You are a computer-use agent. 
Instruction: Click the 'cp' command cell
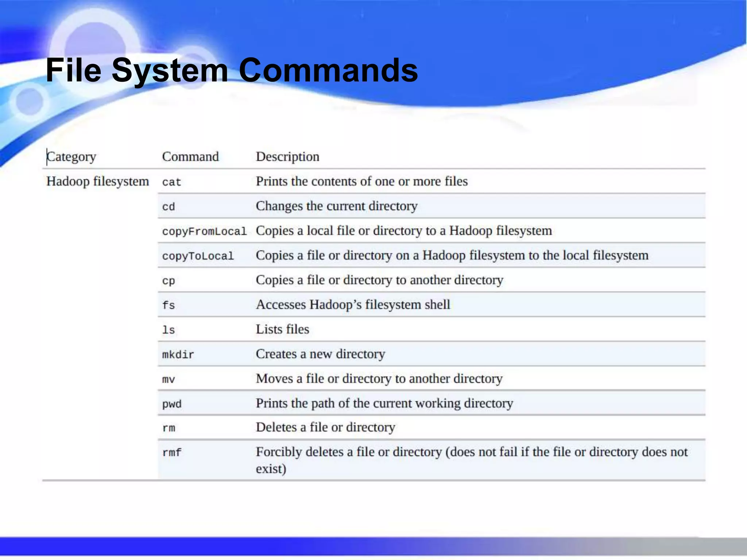click(169, 281)
